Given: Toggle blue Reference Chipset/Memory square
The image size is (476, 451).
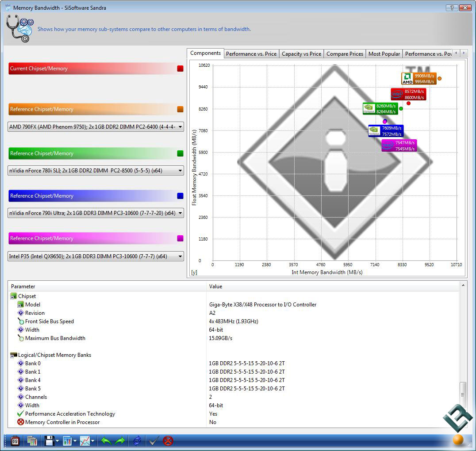Looking at the screenshot, I should (180, 196).
